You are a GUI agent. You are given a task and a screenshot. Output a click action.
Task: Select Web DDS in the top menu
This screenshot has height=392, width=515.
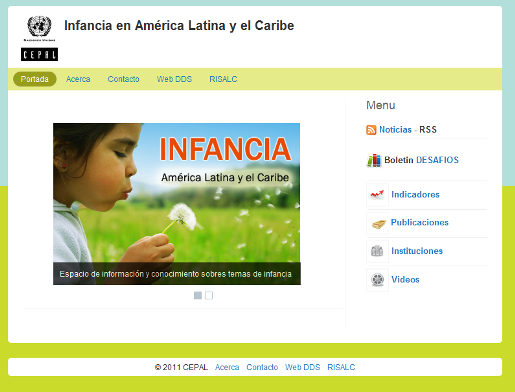(174, 79)
